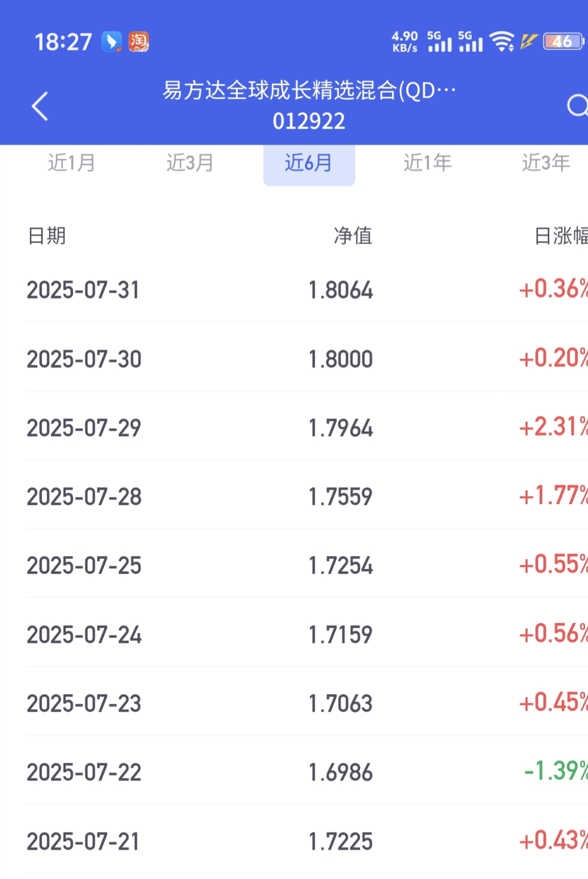Tap the 净值 column header
This screenshot has height=879, width=588.
(x=353, y=236)
